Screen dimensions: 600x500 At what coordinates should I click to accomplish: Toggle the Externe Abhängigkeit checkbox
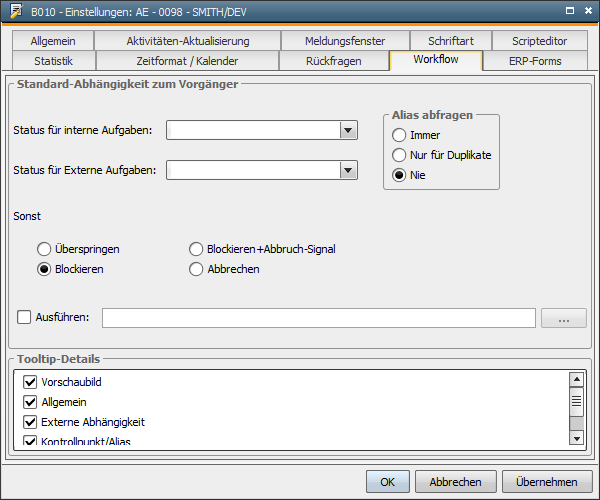[x=30, y=422]
